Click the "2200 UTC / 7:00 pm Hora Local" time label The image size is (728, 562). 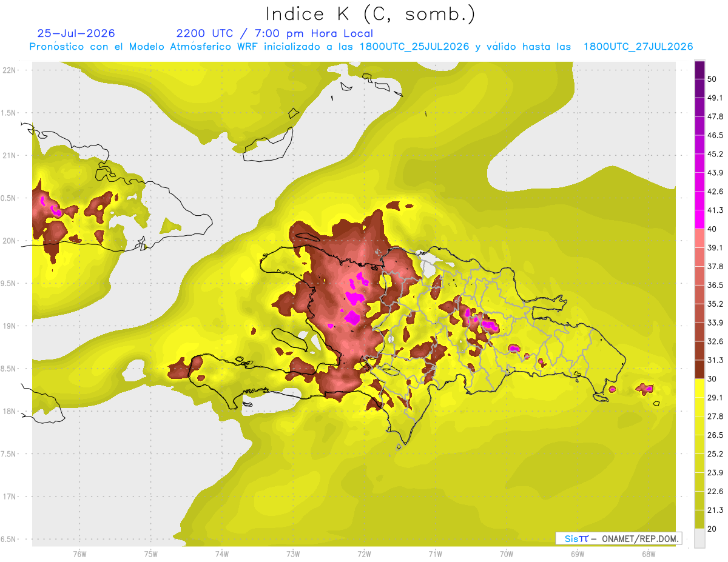coord(274,33)
